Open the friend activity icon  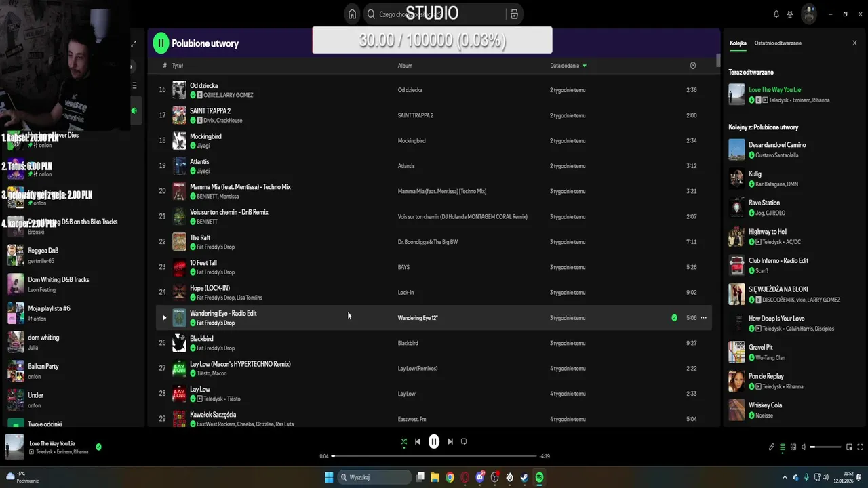[790, 14]
